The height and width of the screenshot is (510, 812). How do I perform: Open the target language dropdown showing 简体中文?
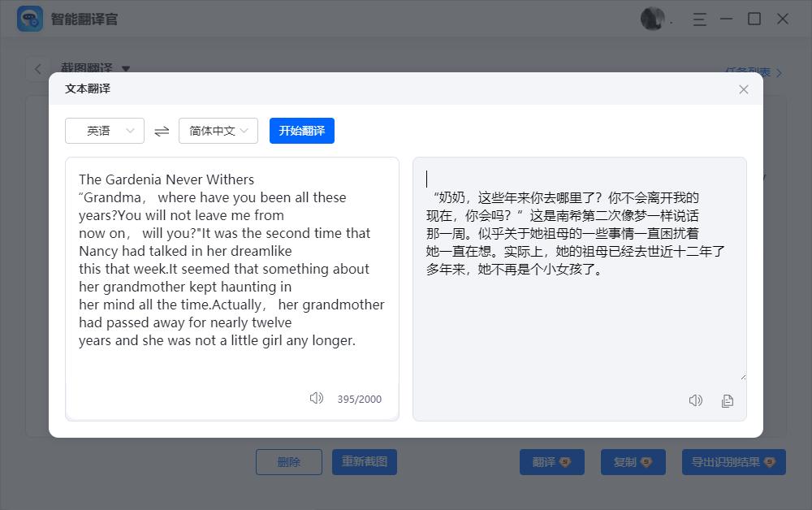click(218, 130)
